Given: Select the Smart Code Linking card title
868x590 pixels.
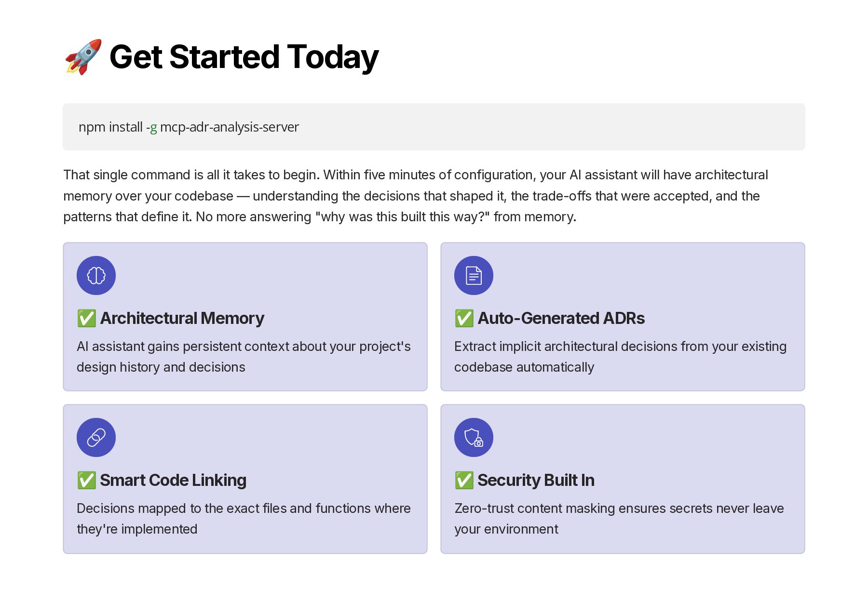Looking at the screenshot, I should [173, 480].
